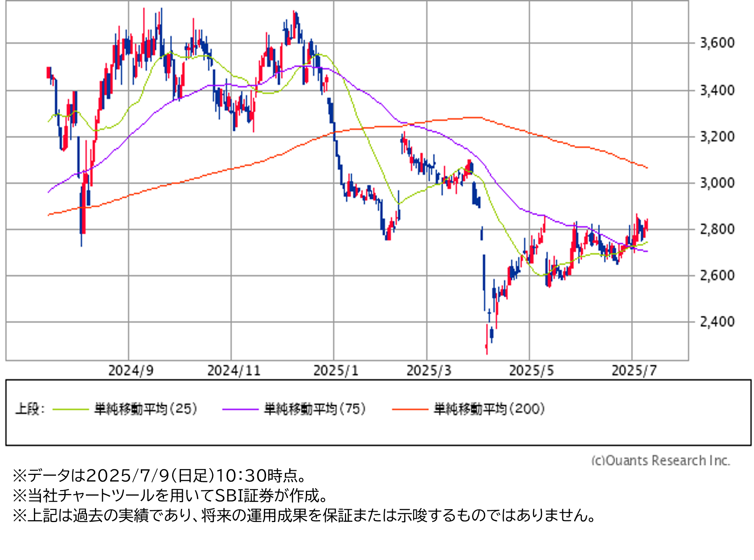Viewport: 754px width, 560px height.
Task: Click the 3,000 price axis label
Action: [717, 183]
